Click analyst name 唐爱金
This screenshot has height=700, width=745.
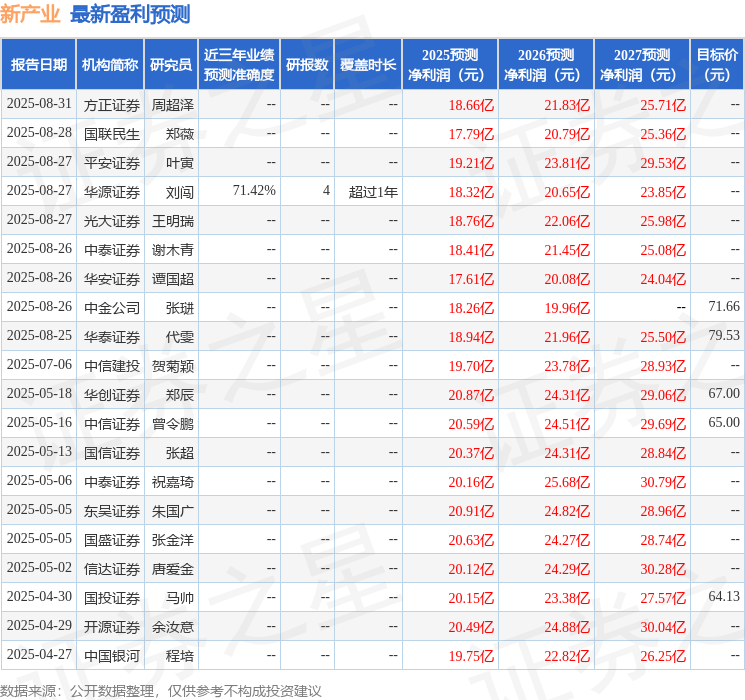(173, 569)
